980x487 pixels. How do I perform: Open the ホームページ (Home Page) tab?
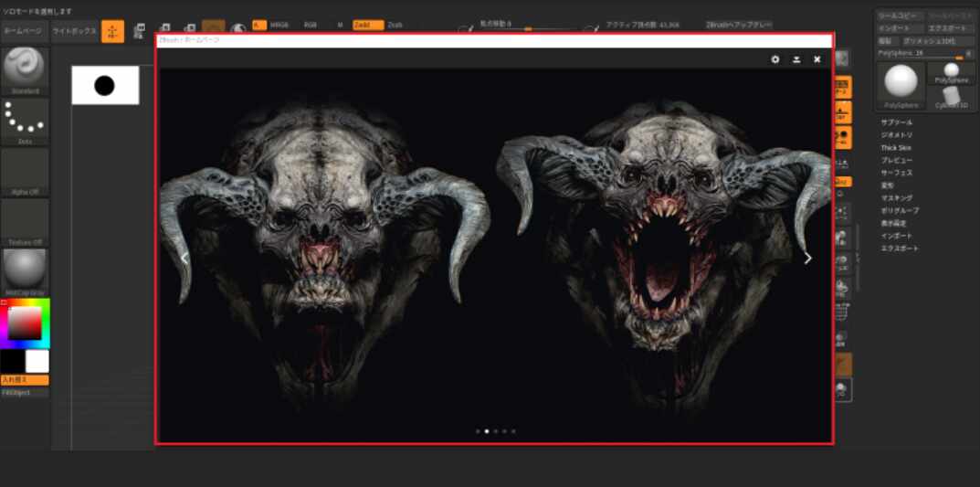pos(23,31)
